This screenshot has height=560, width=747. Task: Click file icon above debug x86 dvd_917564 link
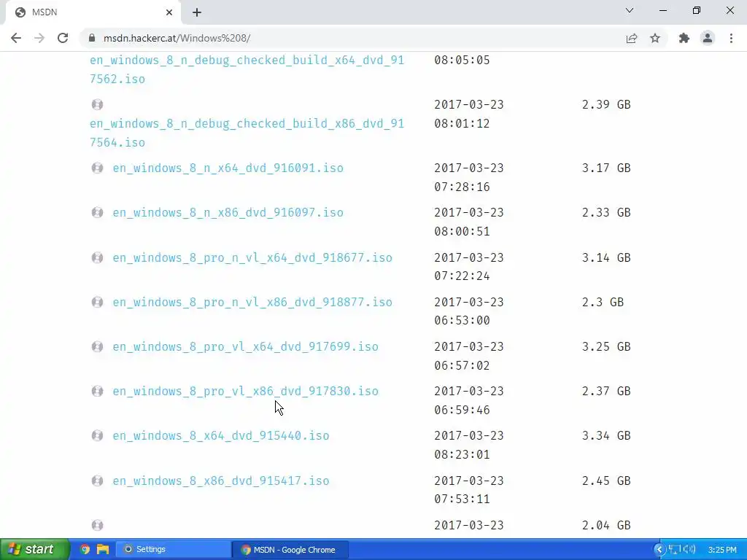coord(97,104)
